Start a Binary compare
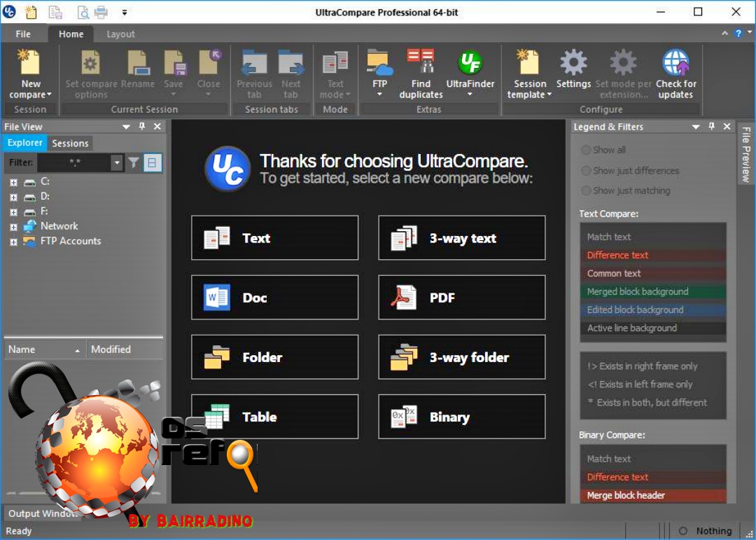The image size is (756, 540). point(462,417)
